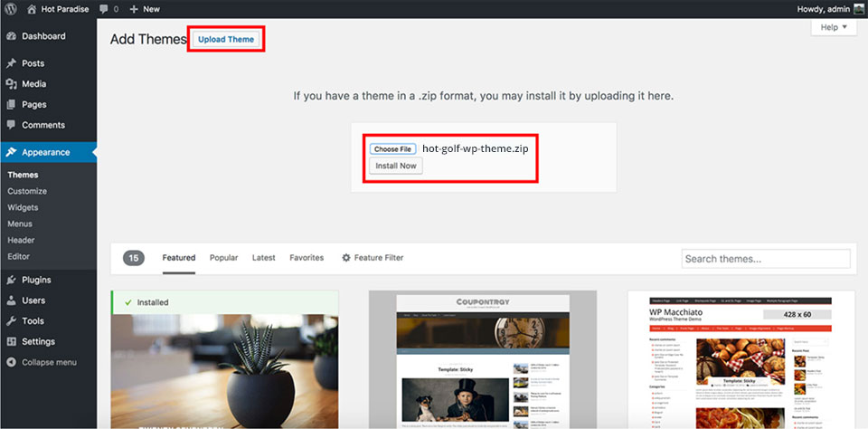The image size is (868, 429).
Task: Click the Users person icon
Action: click(x=11, y=300)
